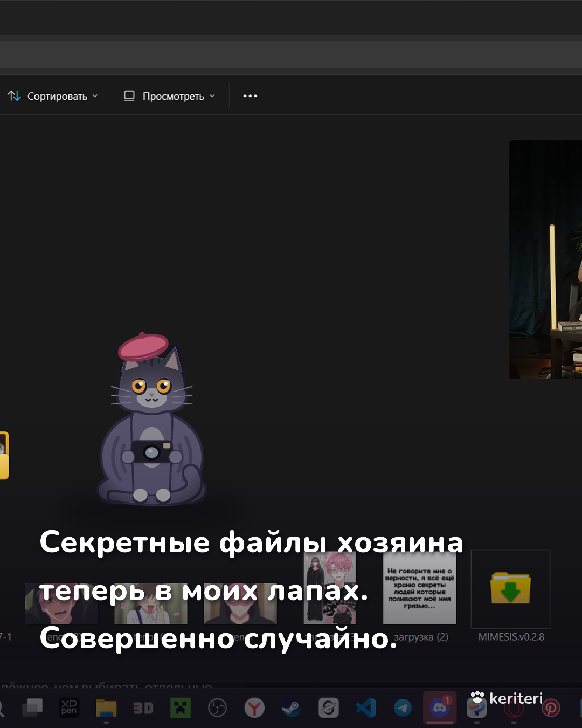
Task: Open Task View from the taskbar
Action: pos(32,708)
